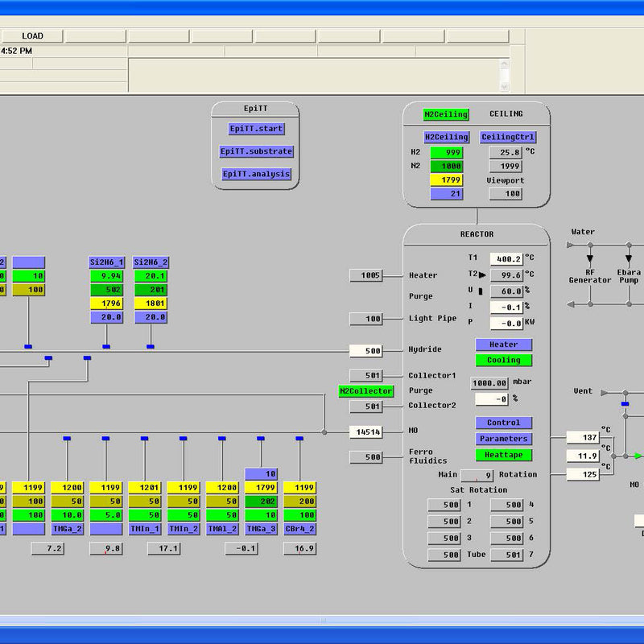Toggle the green N2Ceiling switch

click(x=446, y=114)
